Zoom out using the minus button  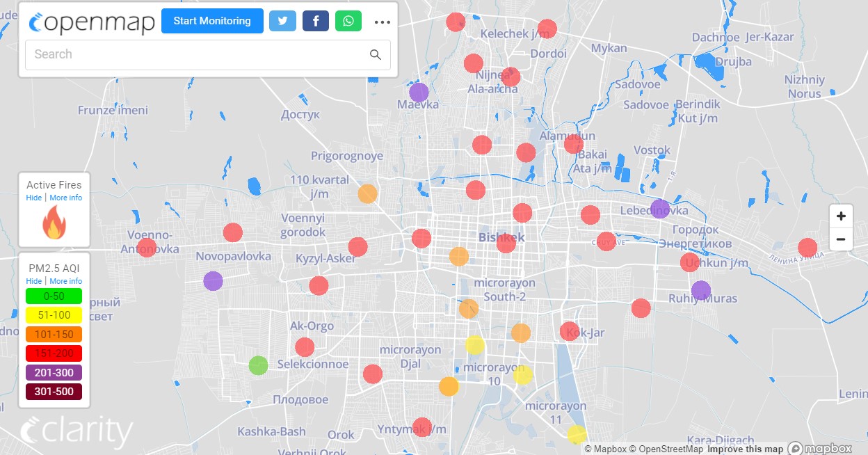click(x=841, y=239)
